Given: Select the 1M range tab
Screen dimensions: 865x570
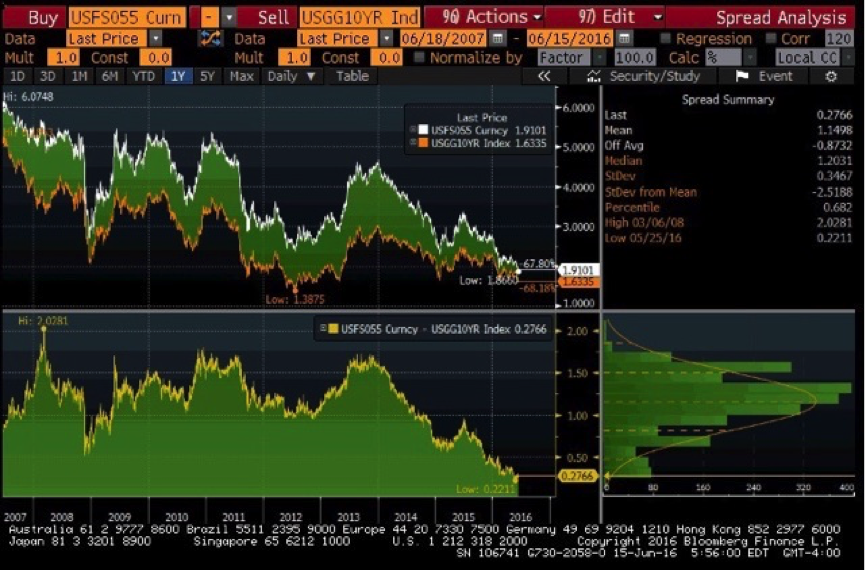Looking at the screenshot, I should pyautogui.click(x=79, y=76).
